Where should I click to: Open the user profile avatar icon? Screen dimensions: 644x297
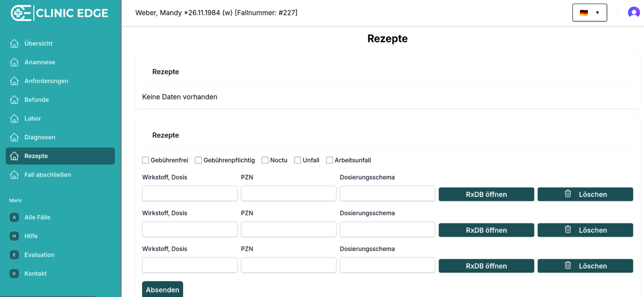[x=633, y=13]
